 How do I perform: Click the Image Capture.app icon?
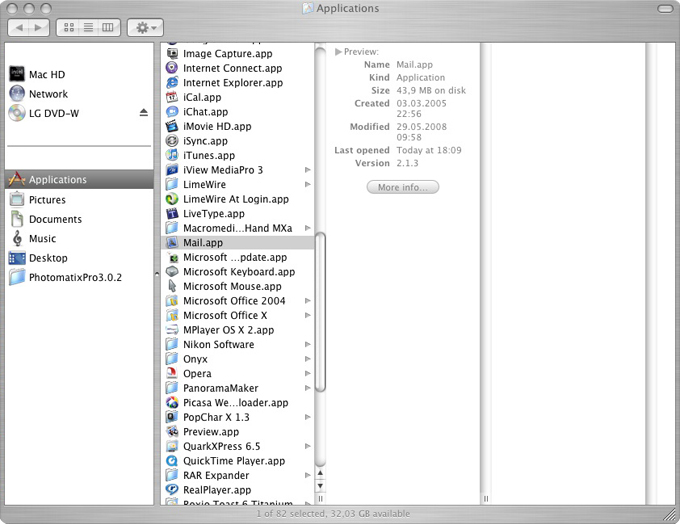(172, 53)
